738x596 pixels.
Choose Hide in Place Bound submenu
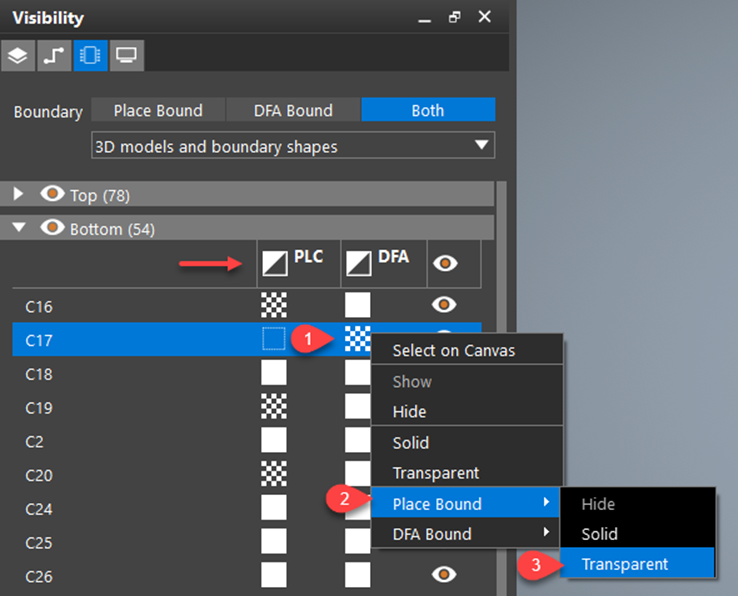pyautogui.click(x=638, y=504)
